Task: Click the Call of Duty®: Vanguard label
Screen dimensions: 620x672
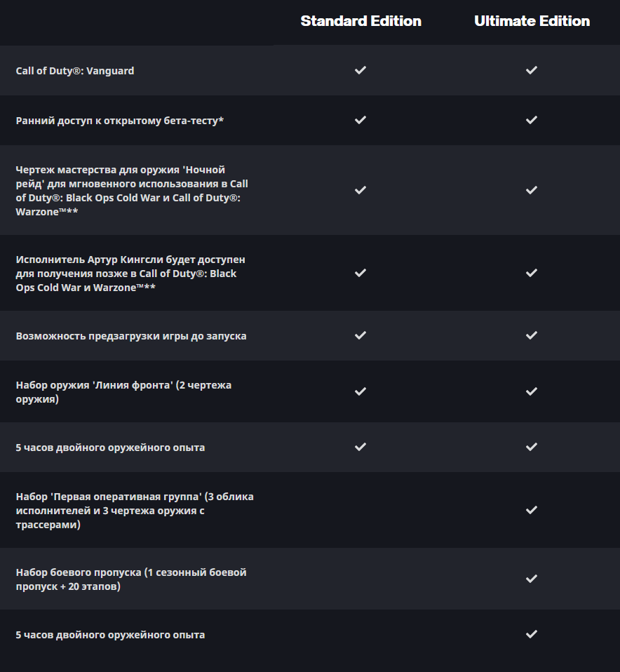Action: tap(75, 71)
